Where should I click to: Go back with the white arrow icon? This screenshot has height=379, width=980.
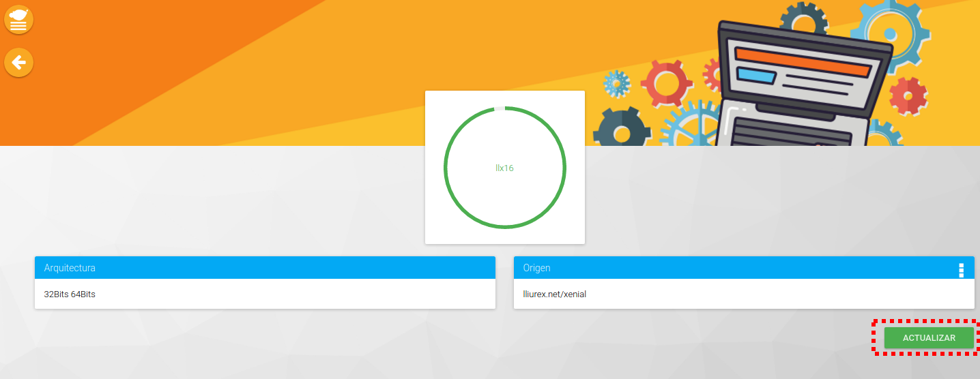pos(18,63)
